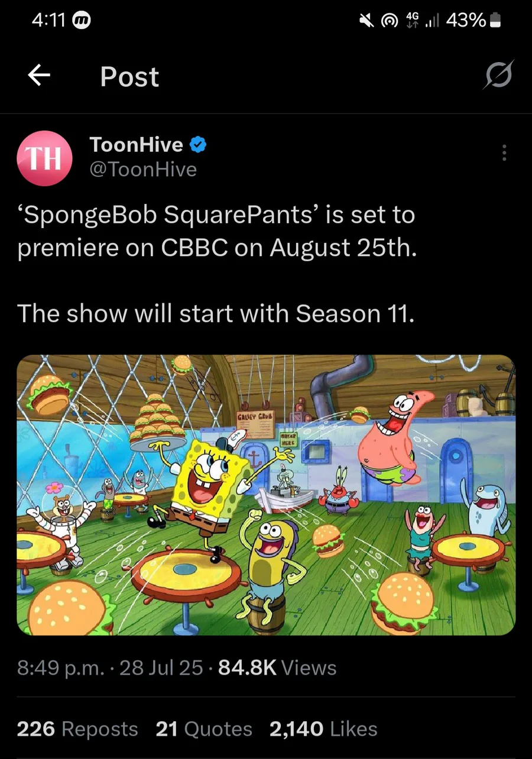Open the ToonHive display name

tap(137, 143)
